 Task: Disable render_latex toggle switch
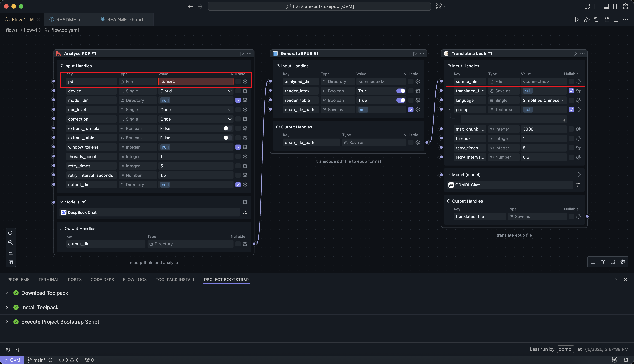coord(400,91)
